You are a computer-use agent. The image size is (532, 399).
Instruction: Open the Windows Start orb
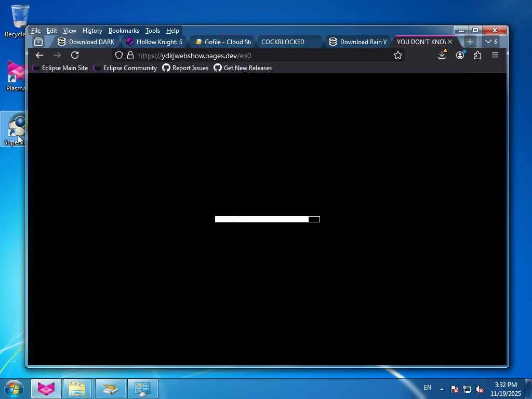[x=14, y=389]
